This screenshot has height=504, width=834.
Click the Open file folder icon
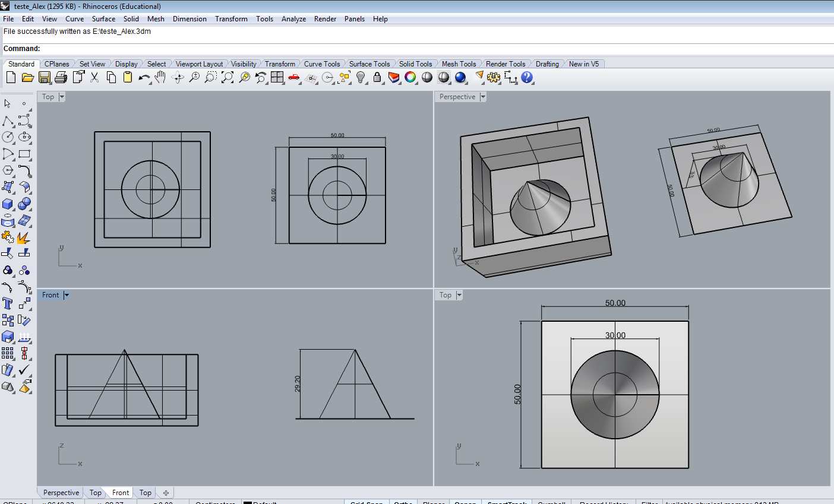(x=27, y=77)
